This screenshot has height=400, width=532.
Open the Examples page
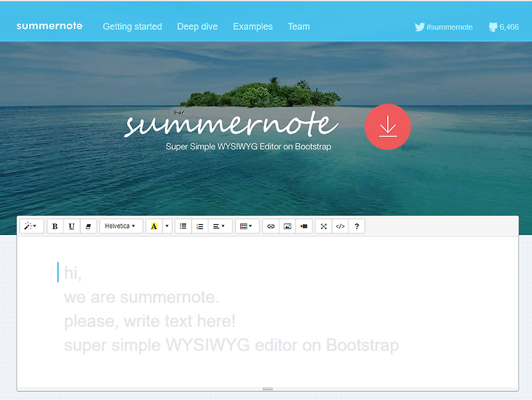coord(253,27)
